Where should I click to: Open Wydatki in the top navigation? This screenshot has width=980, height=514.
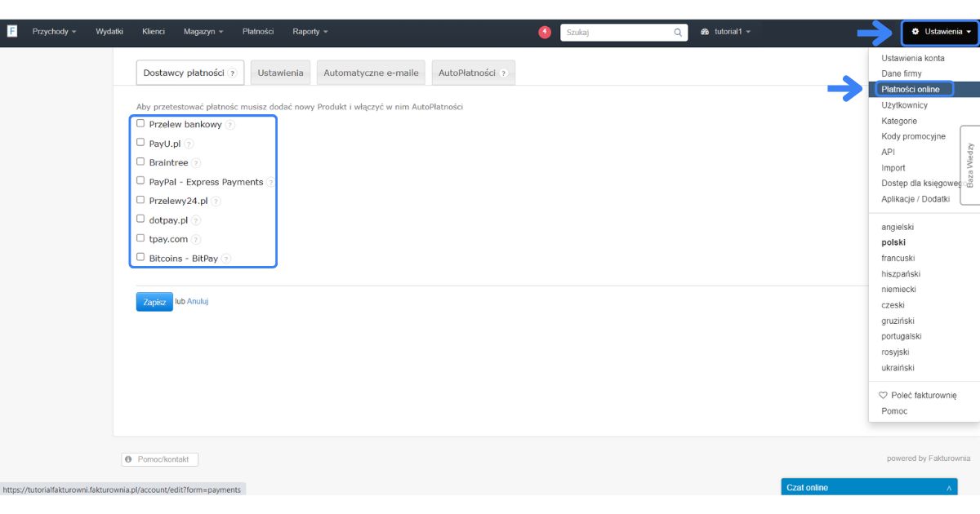coord(109,32)
